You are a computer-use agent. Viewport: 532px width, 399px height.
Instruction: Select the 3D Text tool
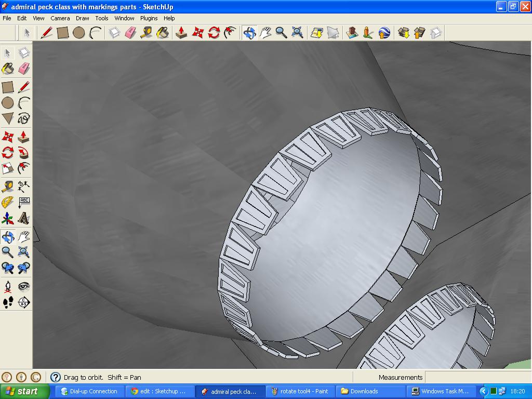point(23,219)
